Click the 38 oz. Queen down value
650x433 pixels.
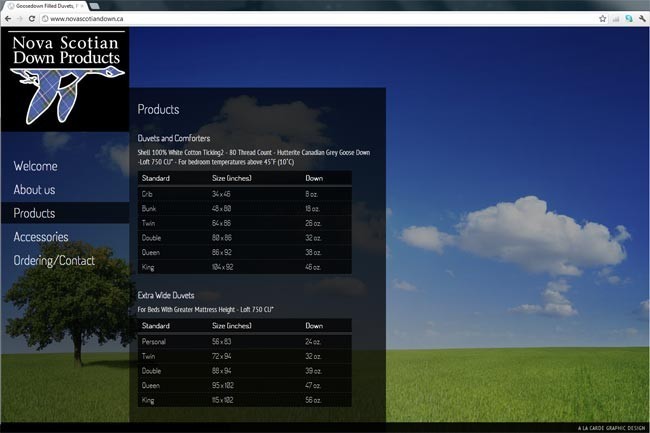[x=313, y=252]
